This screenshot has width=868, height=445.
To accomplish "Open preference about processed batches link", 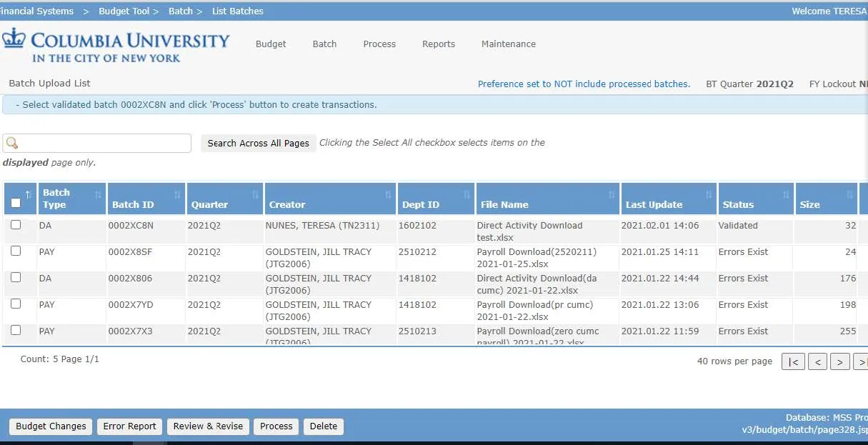I will (x=584, y=84).
